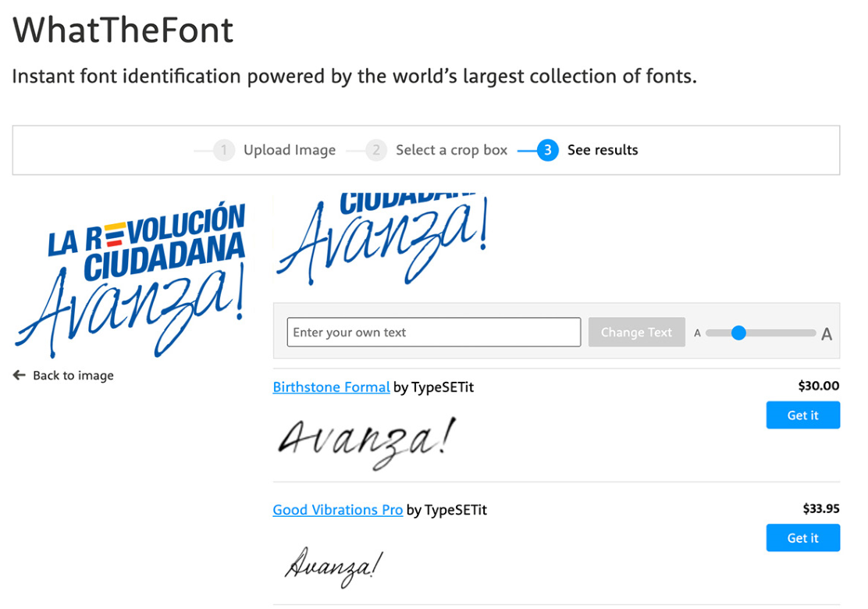Select the See results step
Image resolution: width=868 pixels, height=609 pixels.
coord(602,150)
